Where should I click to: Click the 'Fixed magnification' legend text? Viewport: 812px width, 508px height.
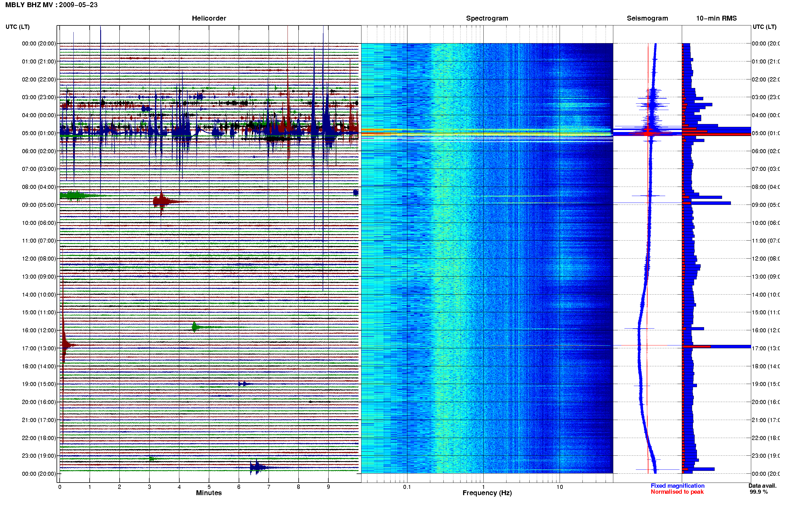678,486
